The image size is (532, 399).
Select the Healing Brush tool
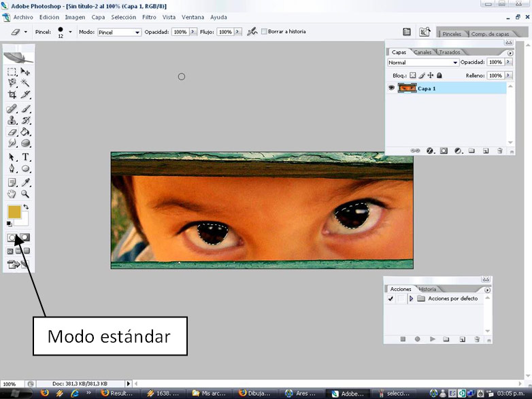(12, 109)
